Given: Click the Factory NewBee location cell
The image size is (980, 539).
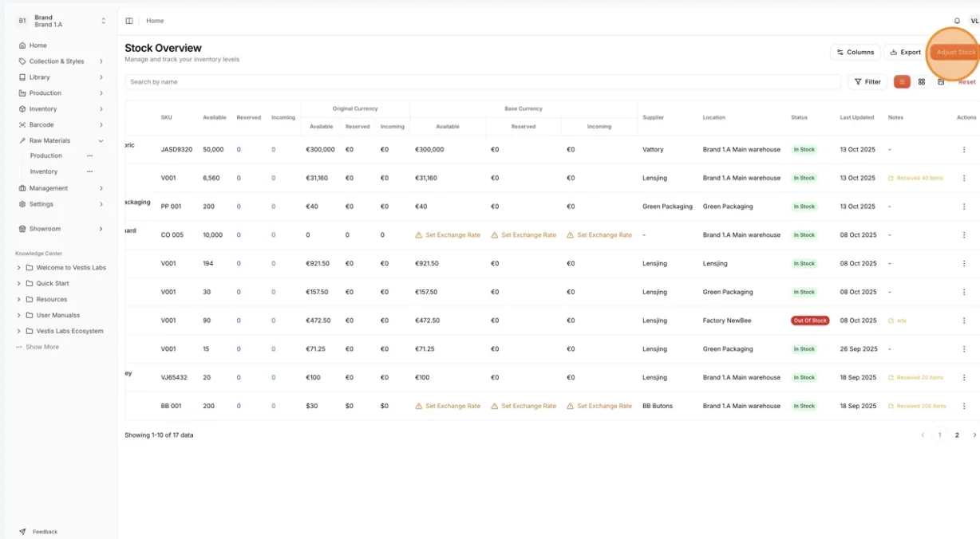Looking at the screenshot, I should click(x=727, y=321).
